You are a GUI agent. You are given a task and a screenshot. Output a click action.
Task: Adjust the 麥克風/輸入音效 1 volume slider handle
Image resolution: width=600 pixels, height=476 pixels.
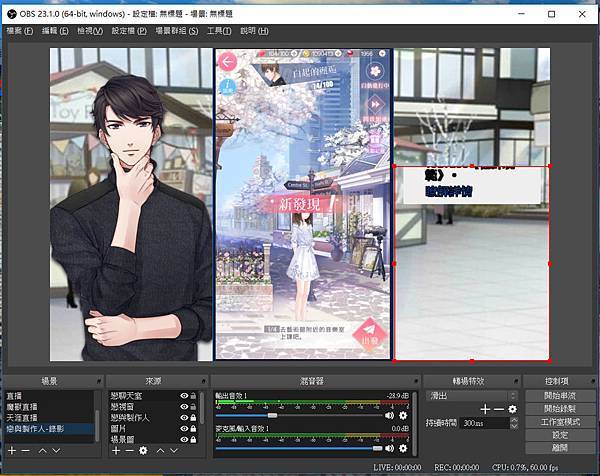[x=377, y=448]
